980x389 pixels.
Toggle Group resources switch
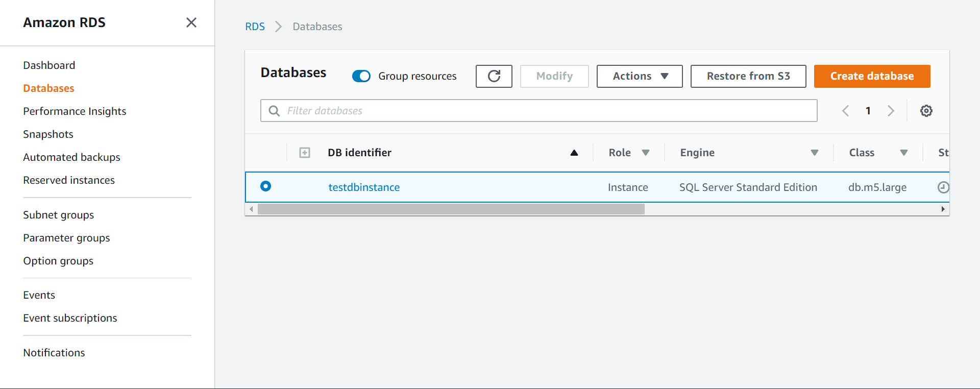(361, 76)
